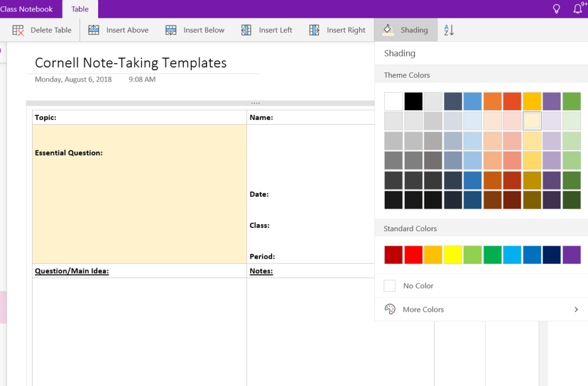Select the standard purple color swatch
This screenshot has height=386, width=588.
click(571, 255)
